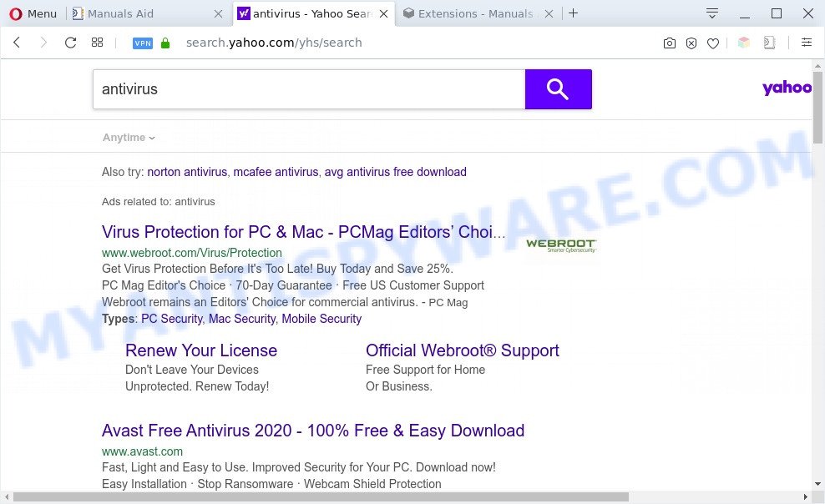Open Official Webroot Support link
The width and height of the screenshot is (825, 504).
[463, 350]
